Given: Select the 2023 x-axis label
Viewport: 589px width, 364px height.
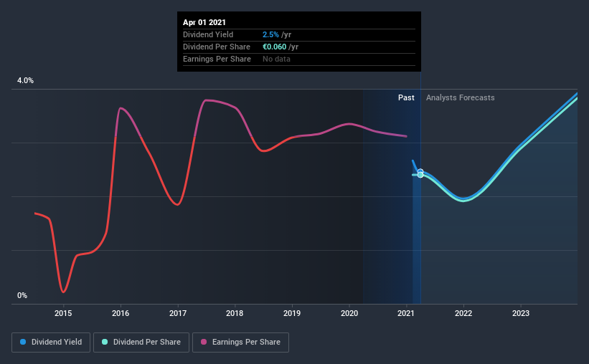Looking at the screenshot, I should pos(521,313).
